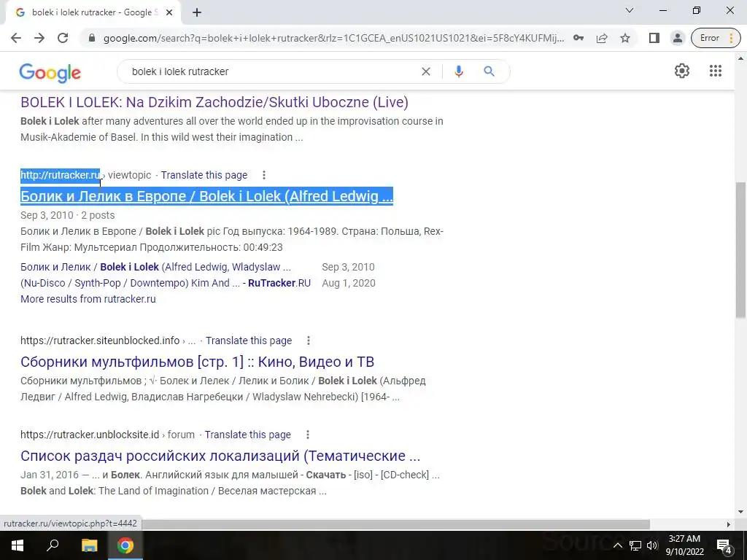Open File Explorer from taskbar
The height and width of the screenshot is (560, 747).
[x=89, y=545]
